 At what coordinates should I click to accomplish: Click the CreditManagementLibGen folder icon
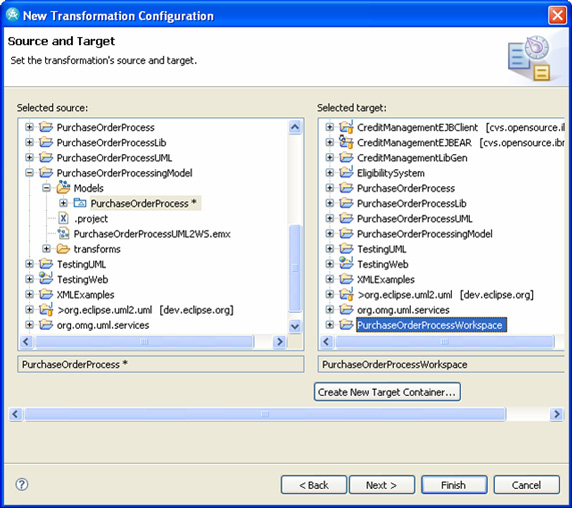346,158
